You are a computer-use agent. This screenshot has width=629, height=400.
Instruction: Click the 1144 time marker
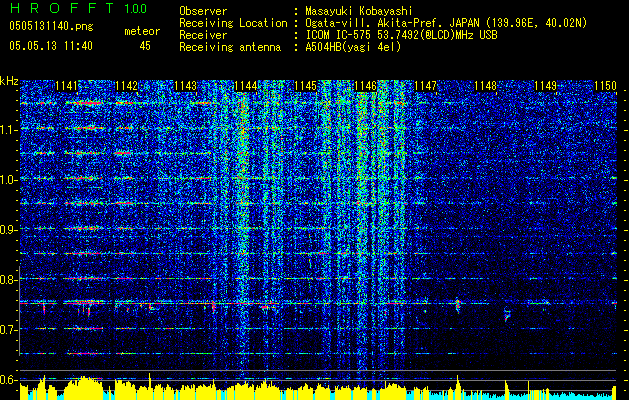tap(246, 86)
